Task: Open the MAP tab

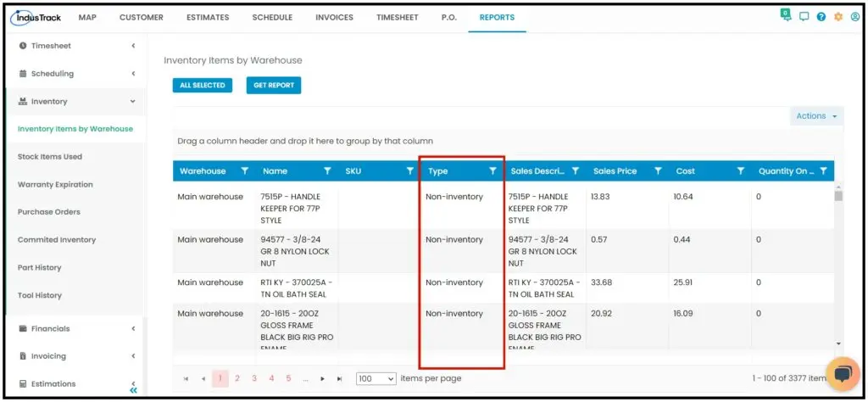Action: click(x=87, y=17)
